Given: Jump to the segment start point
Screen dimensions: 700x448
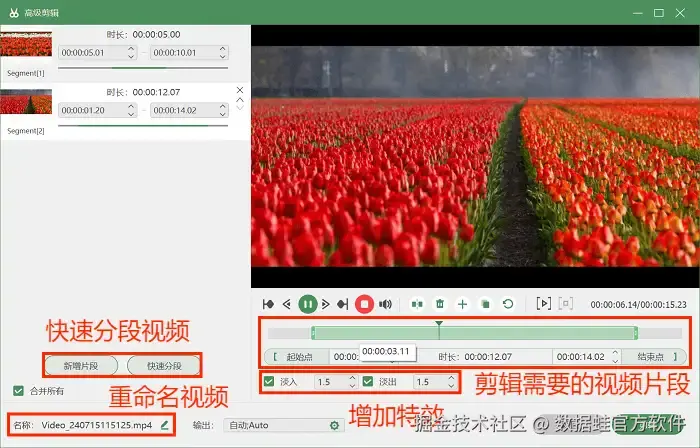Looking at the screenshot, I should [268, 304].
